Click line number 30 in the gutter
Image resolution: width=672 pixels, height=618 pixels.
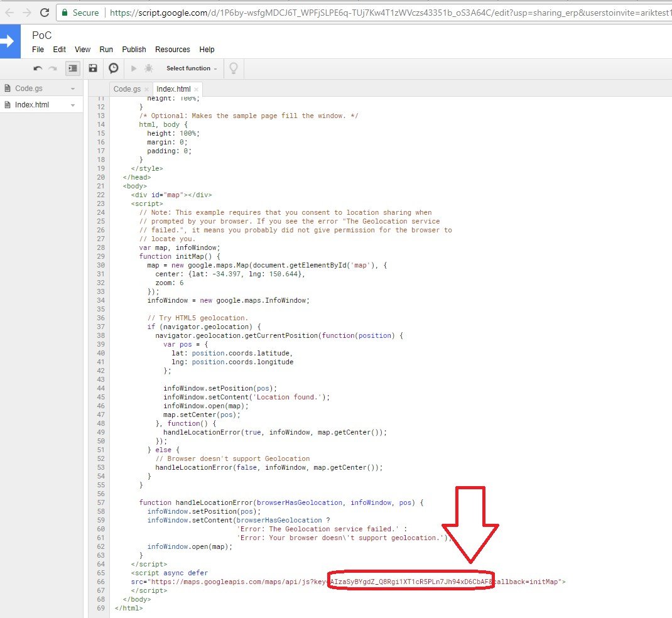click(x=100, y=265)
